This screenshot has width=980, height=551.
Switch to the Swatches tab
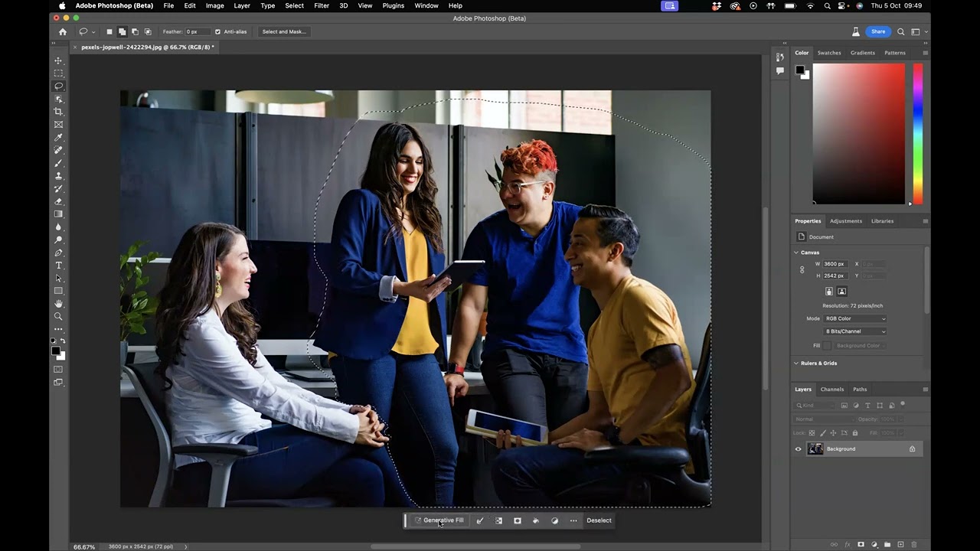(x=829, y=53)
